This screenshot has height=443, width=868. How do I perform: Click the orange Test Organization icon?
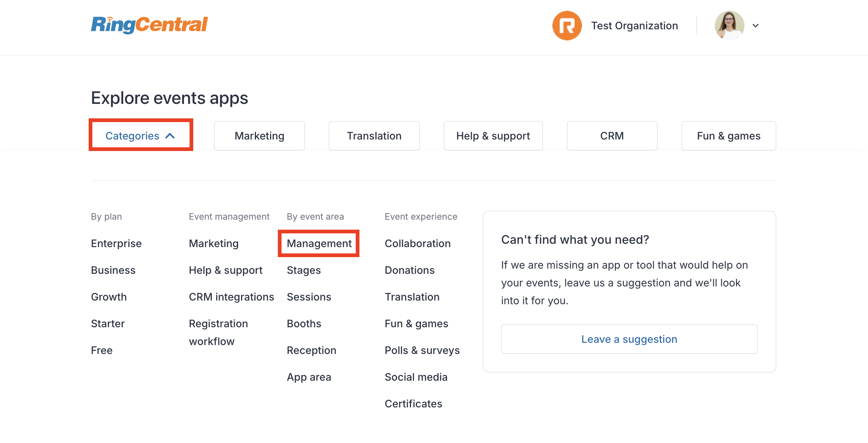point(567,26)
